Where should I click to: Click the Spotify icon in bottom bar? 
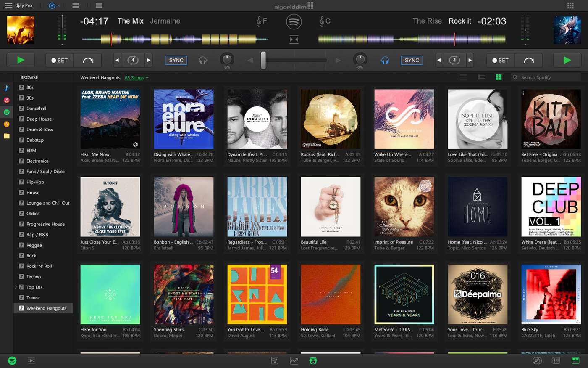click(x=12, y=360)
